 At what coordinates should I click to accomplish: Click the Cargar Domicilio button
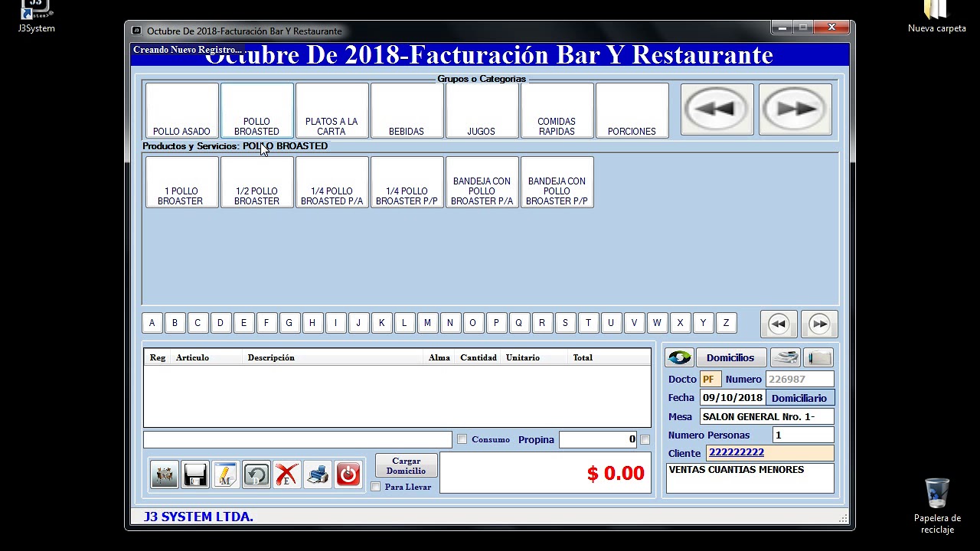pyautogui.click(x=406, y=466)
